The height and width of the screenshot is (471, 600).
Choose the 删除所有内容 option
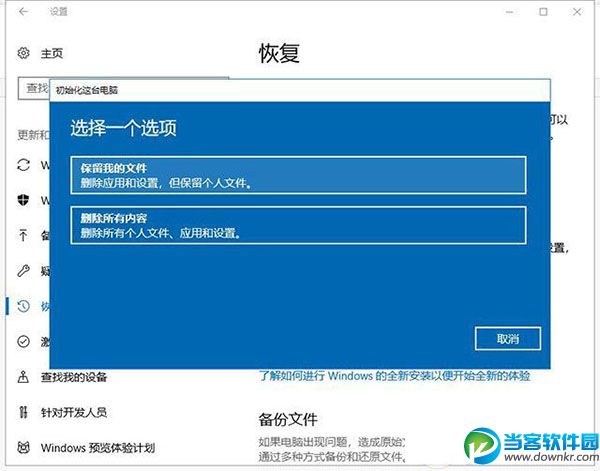pyautogui.click(x=298, y=225)
